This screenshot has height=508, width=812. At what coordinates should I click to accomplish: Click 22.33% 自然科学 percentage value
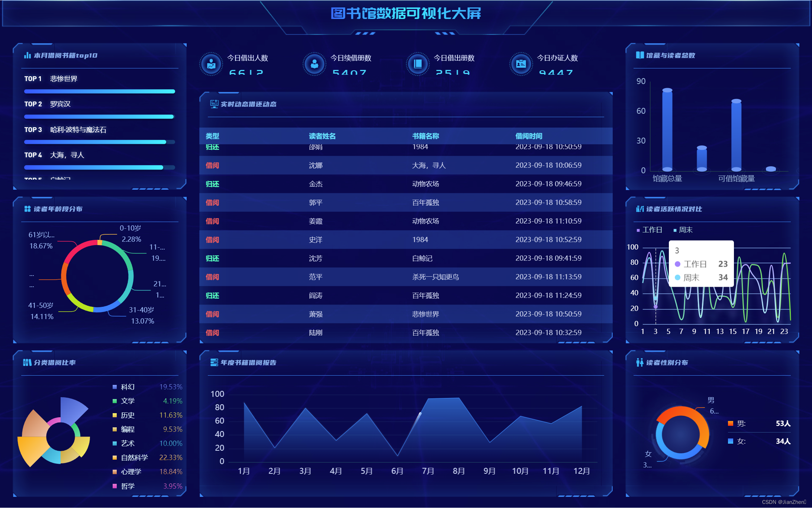[x=171, y=458]
